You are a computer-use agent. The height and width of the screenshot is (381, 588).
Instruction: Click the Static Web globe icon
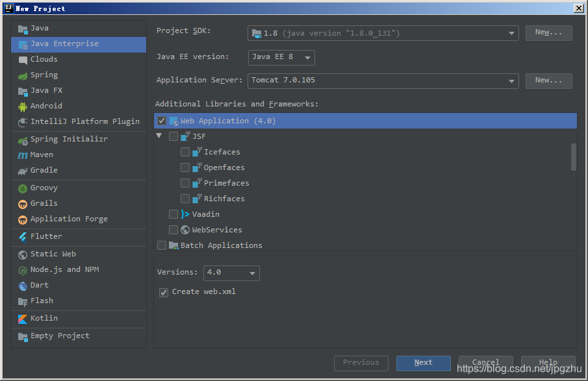click(23, 254)
